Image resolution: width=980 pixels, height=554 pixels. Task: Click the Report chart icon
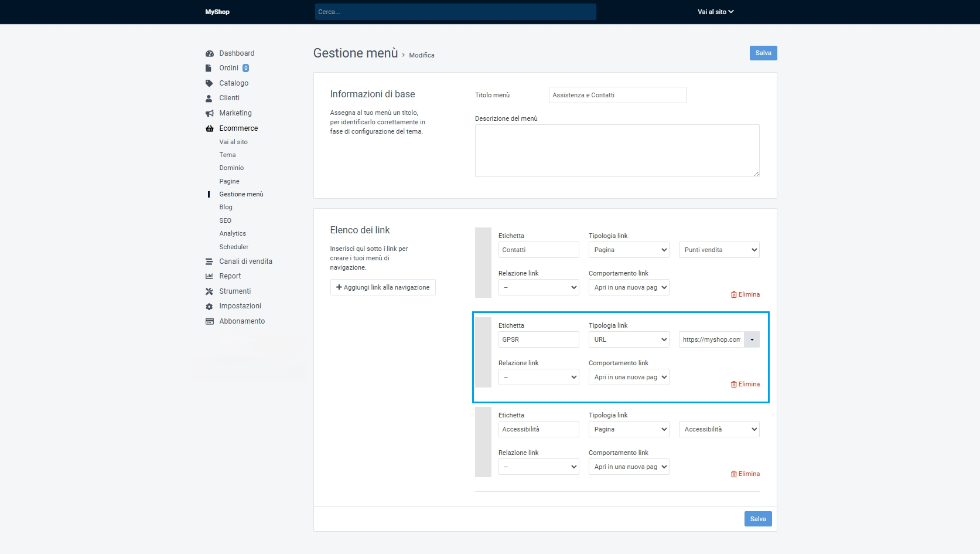[x=209, y=276]
